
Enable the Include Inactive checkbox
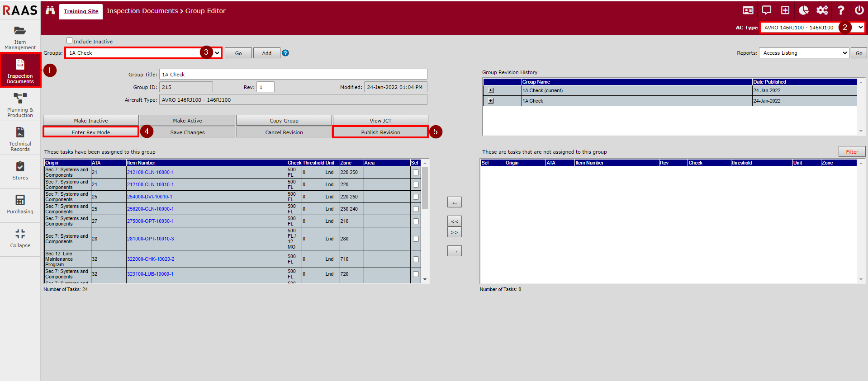[70, 41]
